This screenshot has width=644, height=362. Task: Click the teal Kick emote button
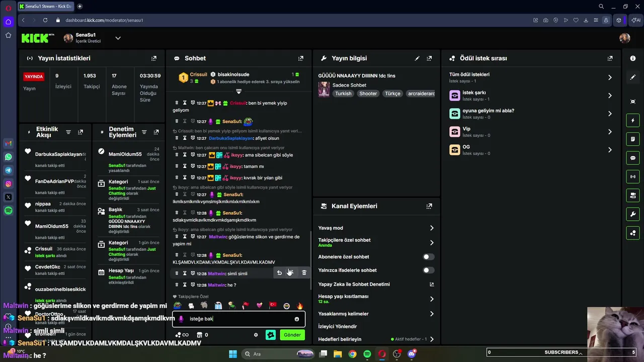coord(271,335)
